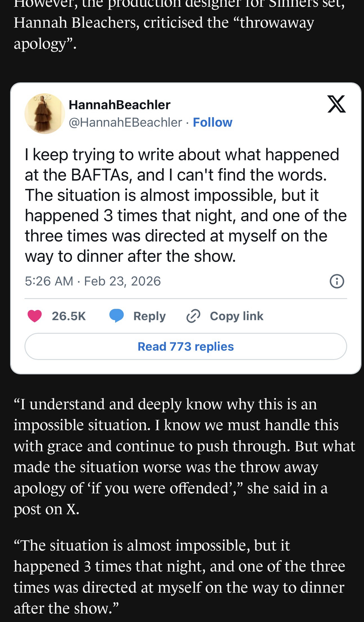Image resolution: width=364 pixels, height=622 pixels.
Task: Click the HannahBeachler display name
Action: (x=120, y=105)
